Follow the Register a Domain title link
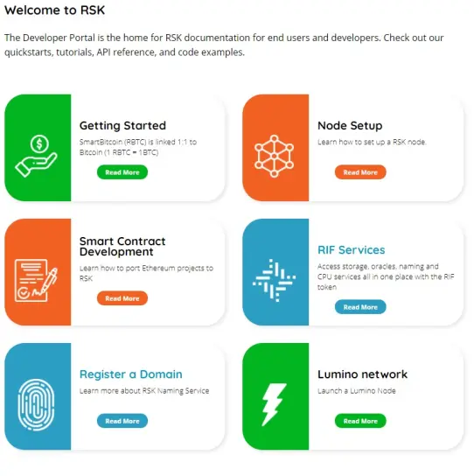 131,374
